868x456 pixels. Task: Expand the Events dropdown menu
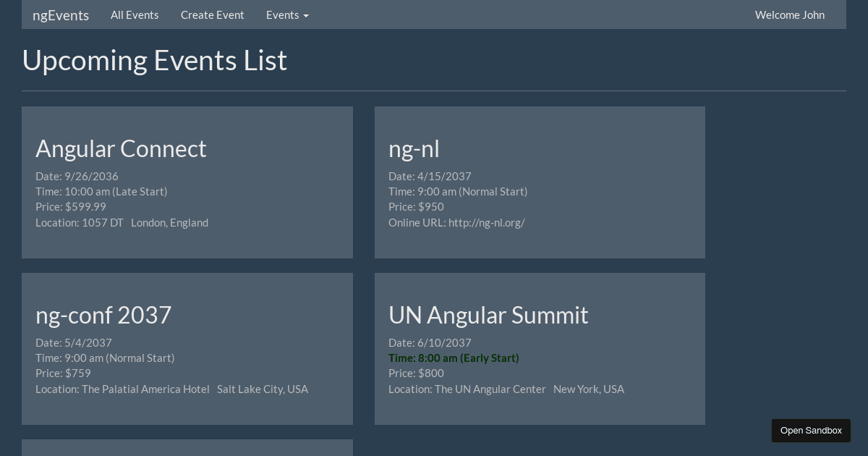[x=287, y=14]
